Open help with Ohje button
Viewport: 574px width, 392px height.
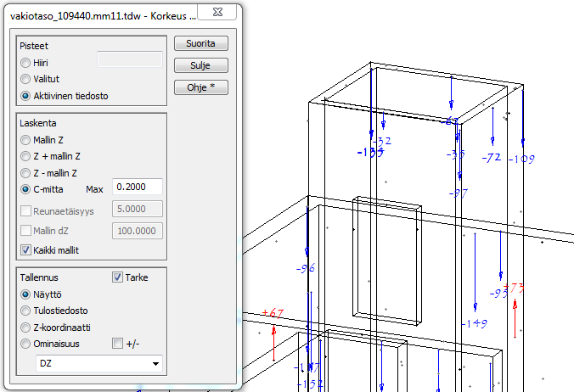pyautogui.click(x=200, y=87)
